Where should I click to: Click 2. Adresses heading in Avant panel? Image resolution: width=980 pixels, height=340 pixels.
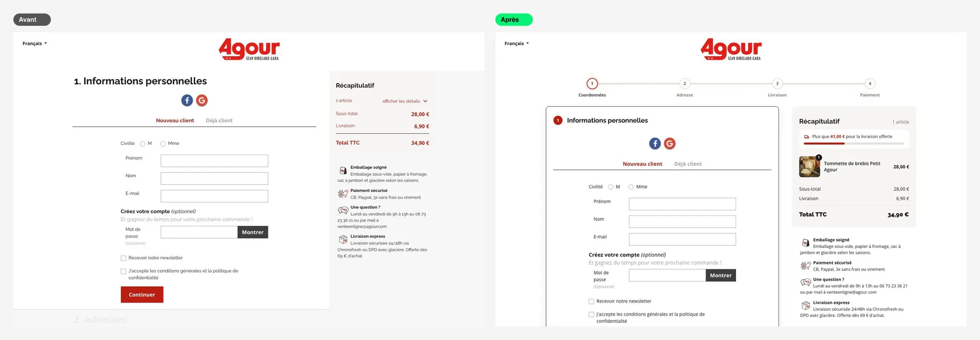coord(100,319)
